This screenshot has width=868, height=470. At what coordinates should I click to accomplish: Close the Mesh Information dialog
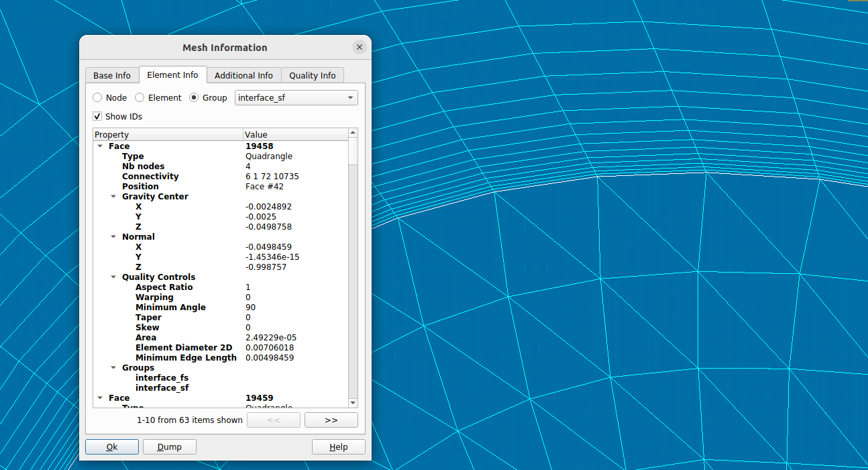click(360, 47)
